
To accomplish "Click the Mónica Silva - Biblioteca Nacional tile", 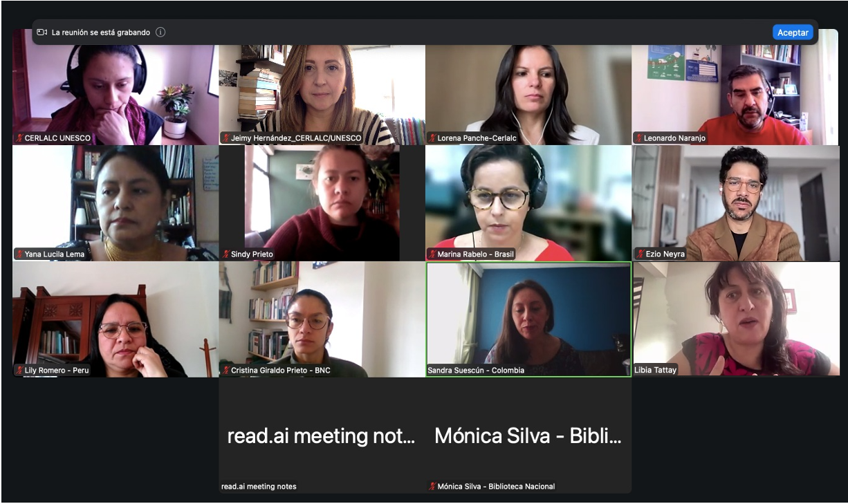I will coord(528,436).
